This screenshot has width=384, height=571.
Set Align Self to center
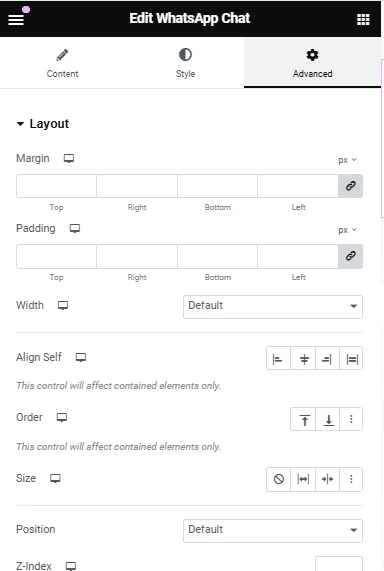303,359
